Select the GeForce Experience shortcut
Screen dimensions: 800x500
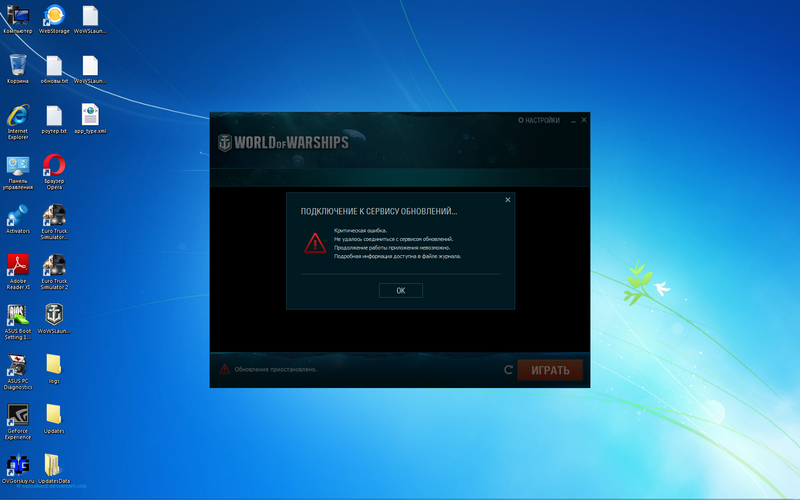18,422
